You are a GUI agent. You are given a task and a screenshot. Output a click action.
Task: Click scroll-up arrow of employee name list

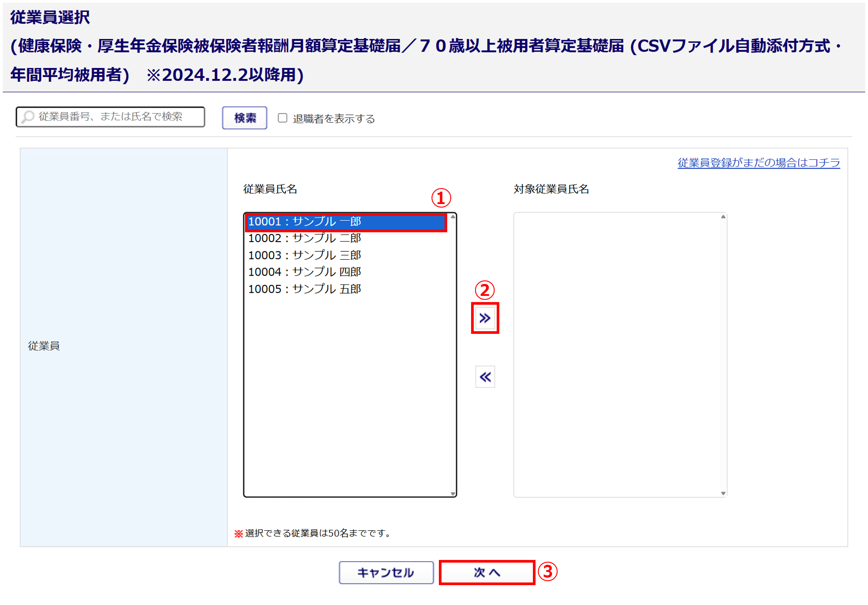(453, 217)
